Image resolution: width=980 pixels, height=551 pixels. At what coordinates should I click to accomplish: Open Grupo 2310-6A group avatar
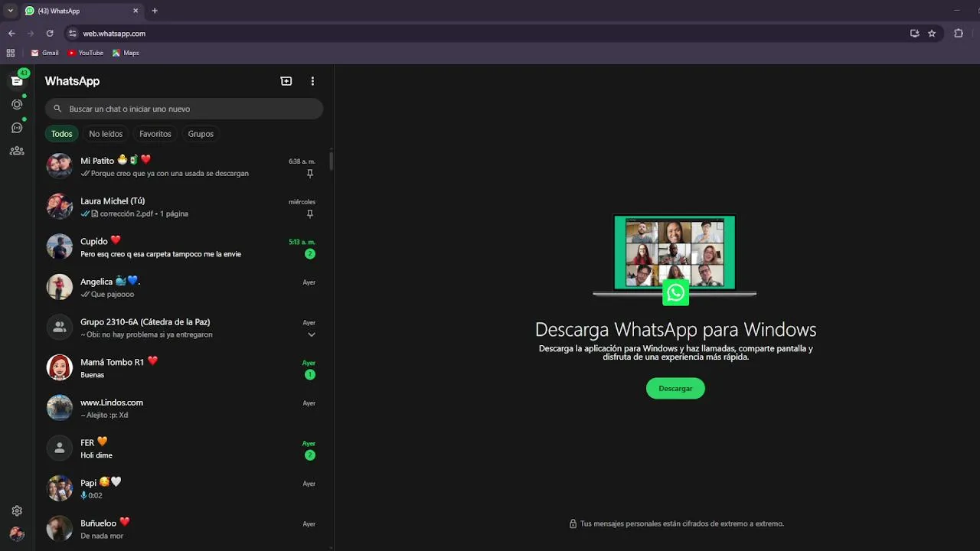point(60,328)
